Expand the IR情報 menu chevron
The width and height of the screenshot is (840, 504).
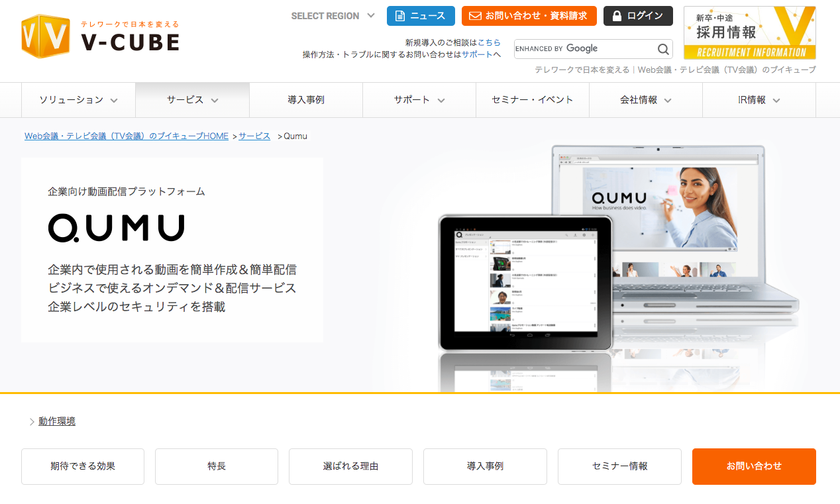click(776, 101)
